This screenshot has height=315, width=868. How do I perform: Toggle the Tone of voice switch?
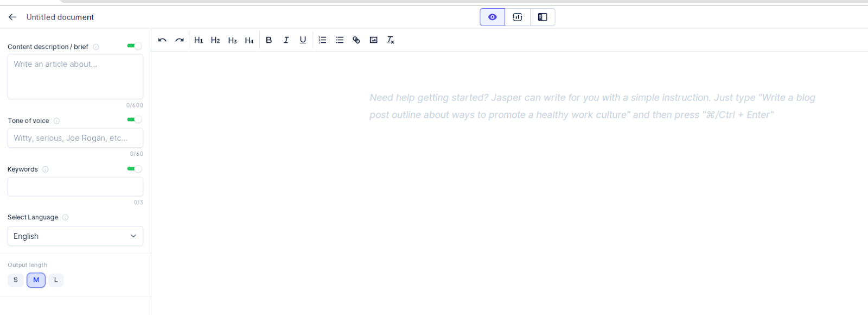[x=134, y=120]
